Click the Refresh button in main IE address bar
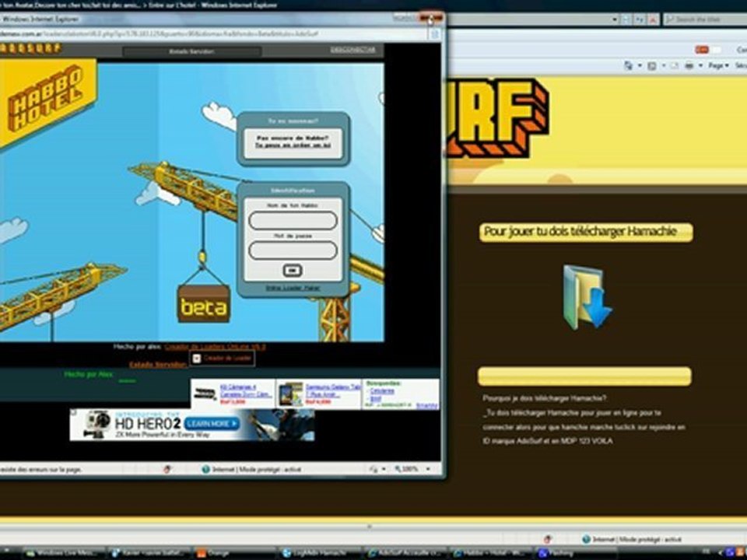The image size is (747, 560). (640, 19)
